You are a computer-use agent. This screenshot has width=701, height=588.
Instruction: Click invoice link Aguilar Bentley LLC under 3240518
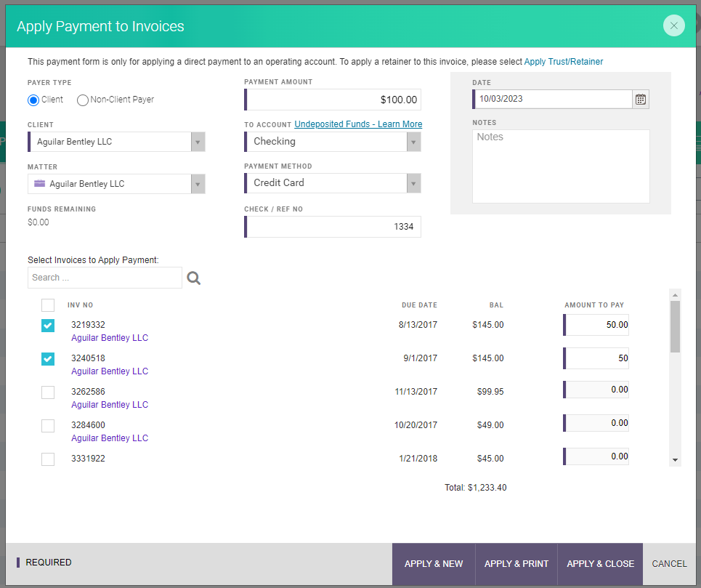click(x=109, y=371)
